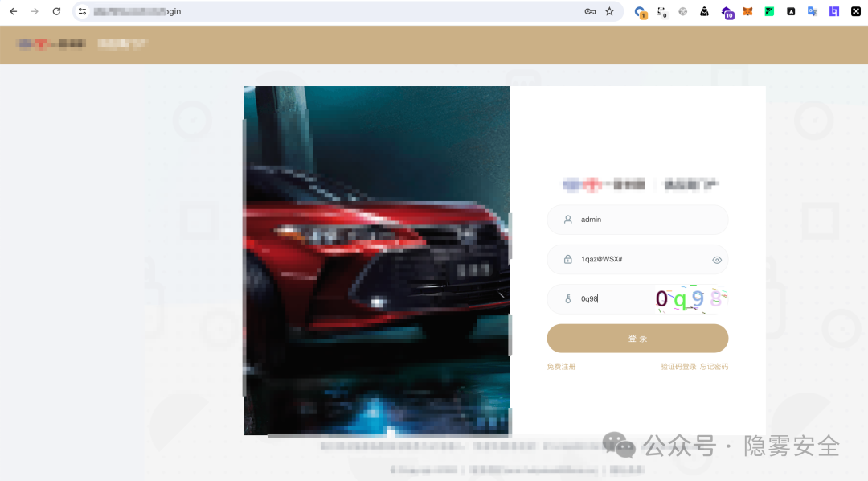Click the red car banner image
The image size is (868, 481).
[377, 261]
